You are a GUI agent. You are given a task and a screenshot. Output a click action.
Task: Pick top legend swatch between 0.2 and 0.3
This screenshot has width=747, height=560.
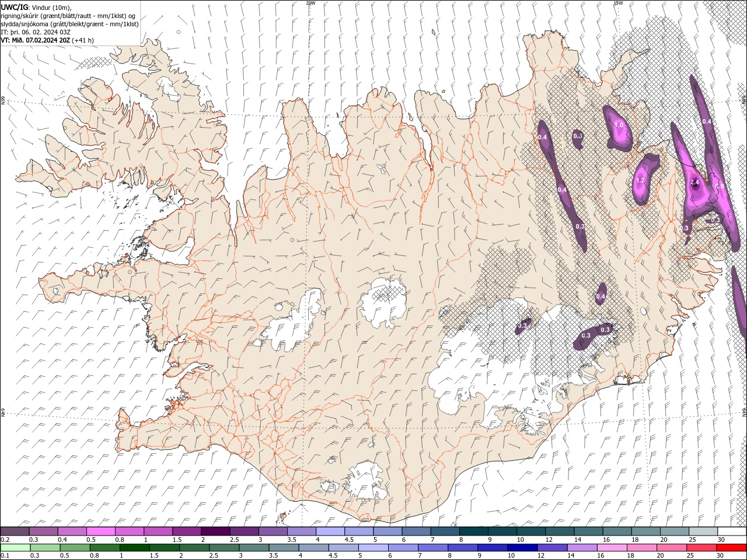point(15,531)
